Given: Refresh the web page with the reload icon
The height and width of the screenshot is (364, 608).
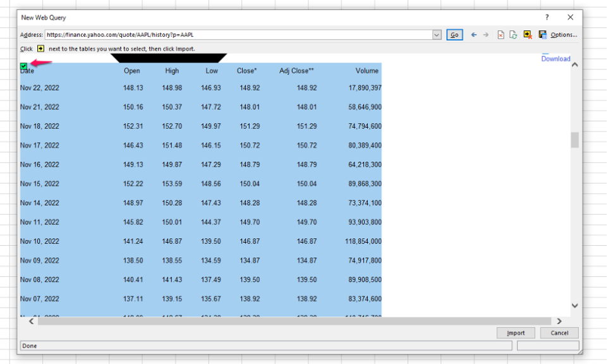Looking at the screenshot, I should pos(514,35).
